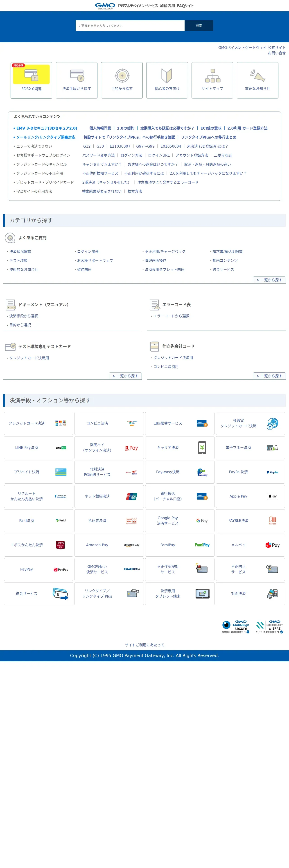Open the 対面決済 tile

(x=250, y=594)
